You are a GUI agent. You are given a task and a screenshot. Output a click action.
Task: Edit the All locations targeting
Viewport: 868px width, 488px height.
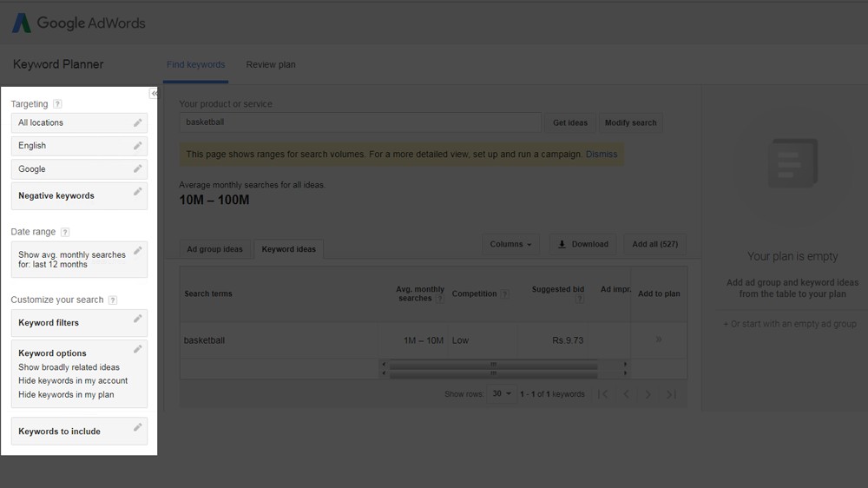point(137,123)
